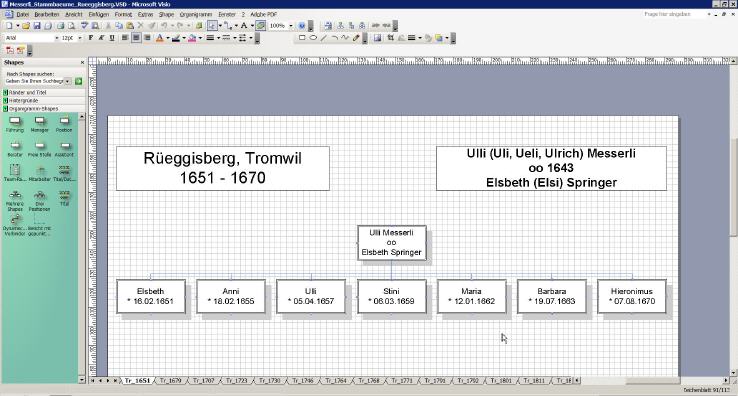Toggle Bold formatting
This screenshot has width=738, height=396.
click(90, 38)
